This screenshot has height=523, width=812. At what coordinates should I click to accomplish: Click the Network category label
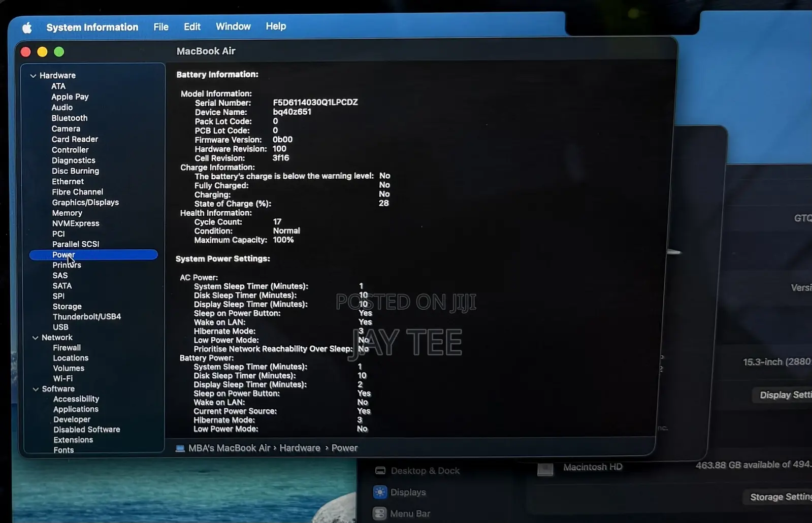pos(57,338)
